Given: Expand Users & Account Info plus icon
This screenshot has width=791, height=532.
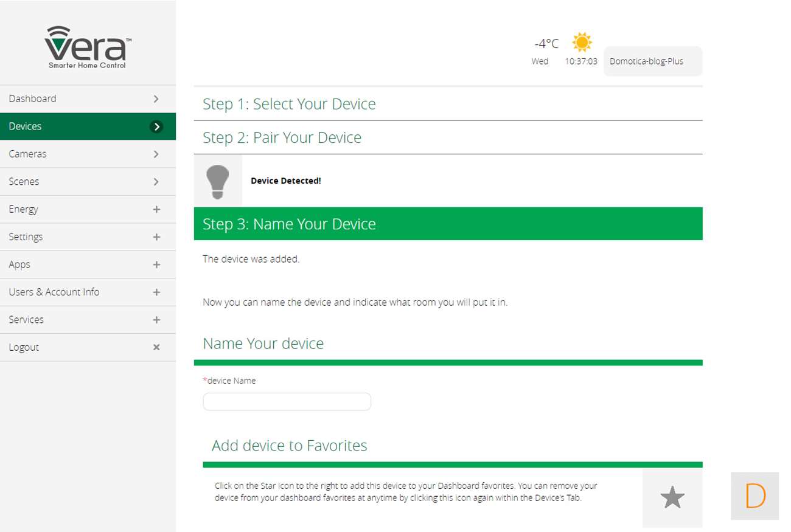Looking at the screenshot, I should (x=156, y=292).
